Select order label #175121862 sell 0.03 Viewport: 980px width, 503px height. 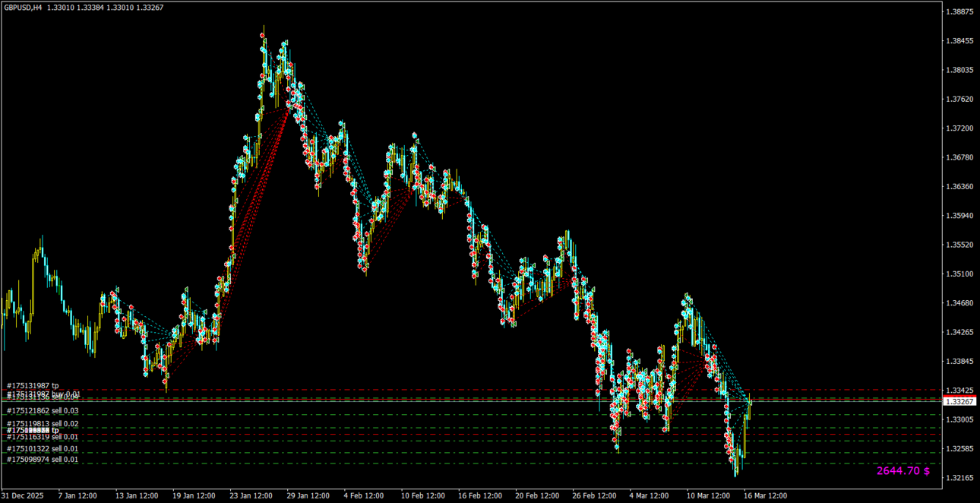pyautogui.click(x=43, y=410)
